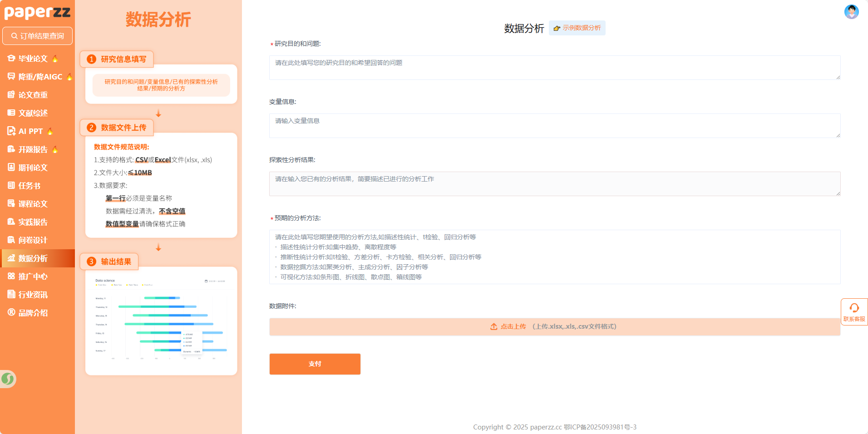Open 示例数据分析 example link
The image size is (868, 434).
pyautogui.click(x=577, y=28)
